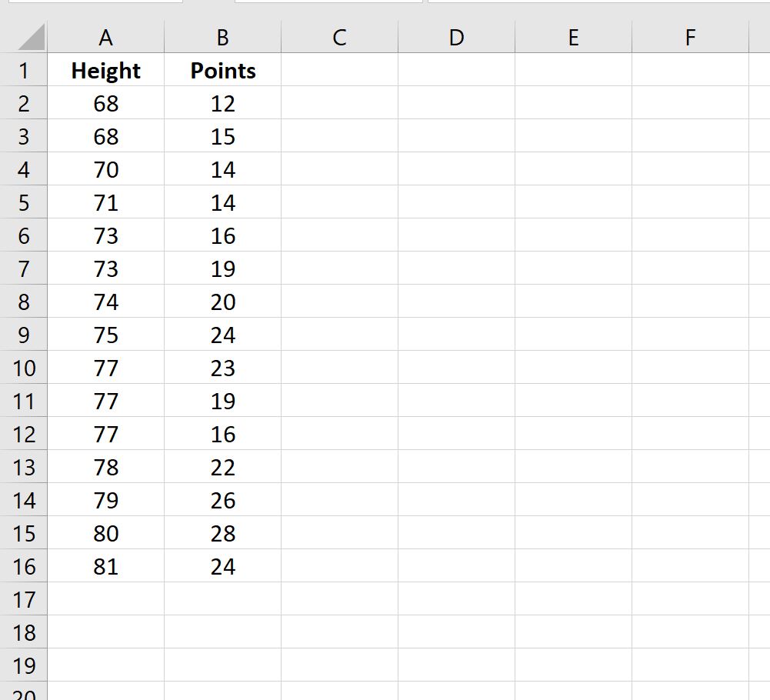
Task: Select column F header
Action: pyautogui.click(x=689, y=35)
